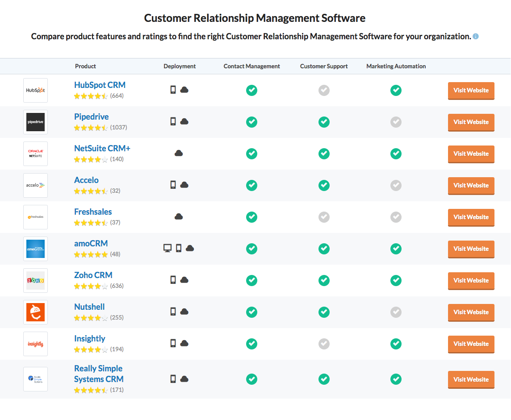Click Pipedrive's cloud deployment icon
511x420 pixels.
click(184, 121)
